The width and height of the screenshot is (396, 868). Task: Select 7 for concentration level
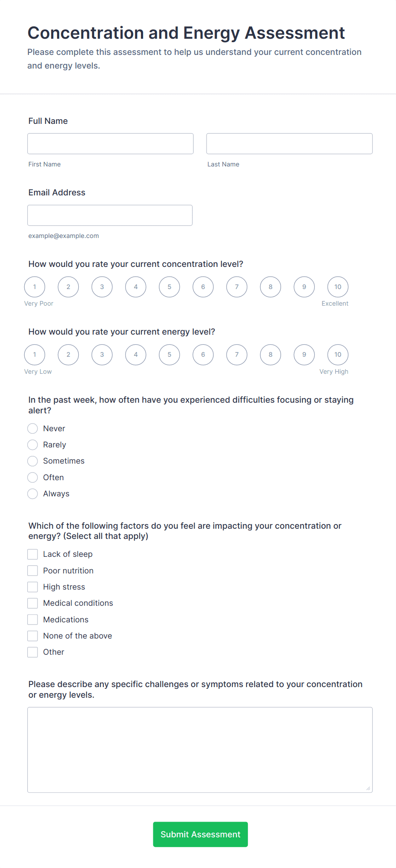pos(237,287)
